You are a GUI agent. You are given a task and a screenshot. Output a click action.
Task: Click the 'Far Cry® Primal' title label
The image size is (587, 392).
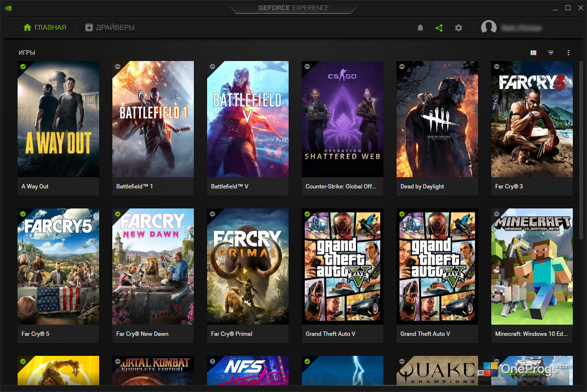point(231,334)
